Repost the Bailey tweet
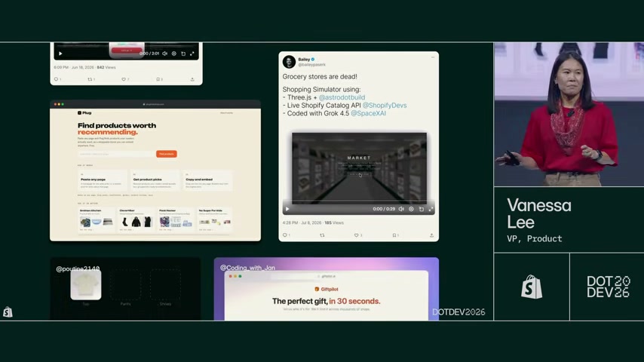The image size is (644, 362). pyautogui.click(x=322, y=235)
